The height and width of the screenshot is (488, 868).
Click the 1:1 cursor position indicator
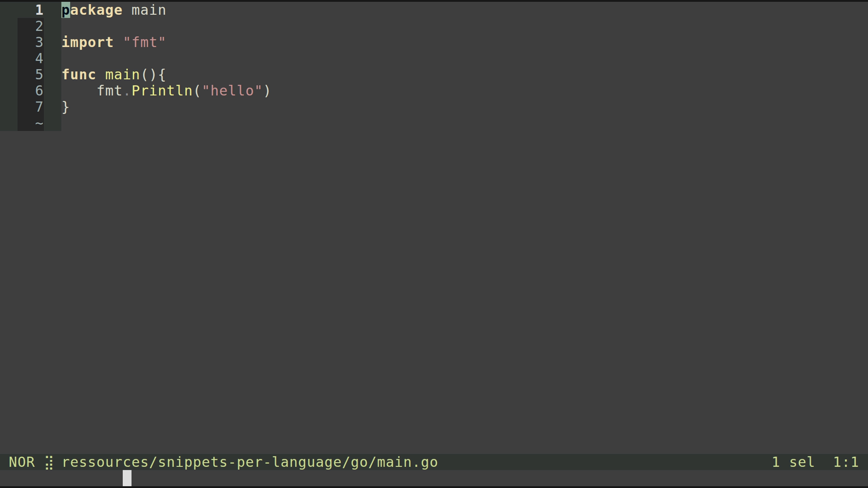click(x=845, y=462)
